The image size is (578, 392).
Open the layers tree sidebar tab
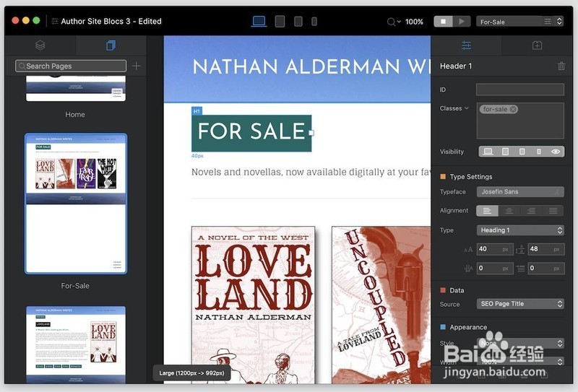pyautogui.click(x=40, y=45)
